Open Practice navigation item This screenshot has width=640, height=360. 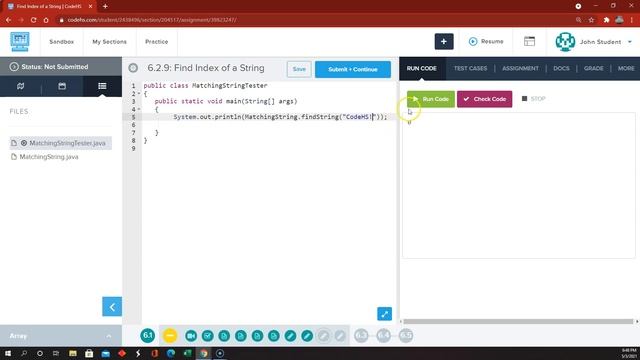[156, 42]
